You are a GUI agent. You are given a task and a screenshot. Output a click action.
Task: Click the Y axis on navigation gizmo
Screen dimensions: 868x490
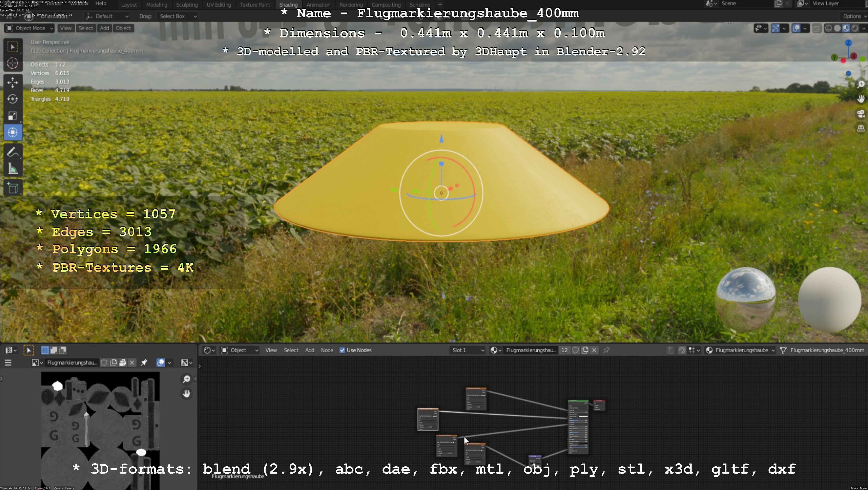click(834, 58)
